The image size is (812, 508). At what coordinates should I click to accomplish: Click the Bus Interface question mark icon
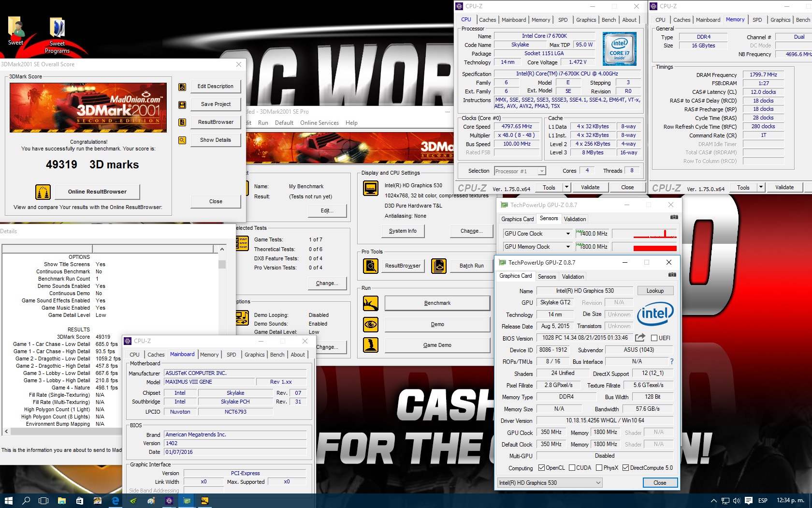coord(671,361)
